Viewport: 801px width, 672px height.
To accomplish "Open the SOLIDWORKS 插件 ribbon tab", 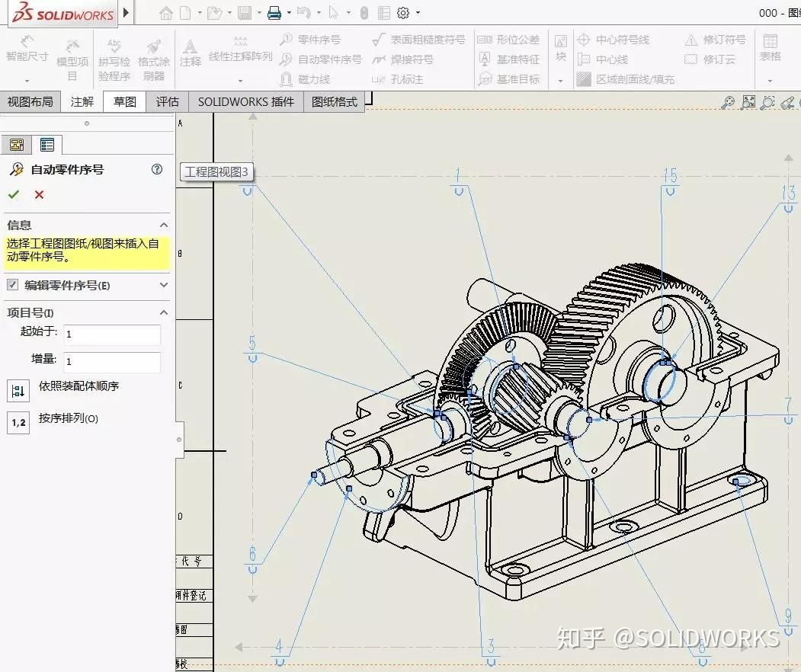I will tap(246, 101).
